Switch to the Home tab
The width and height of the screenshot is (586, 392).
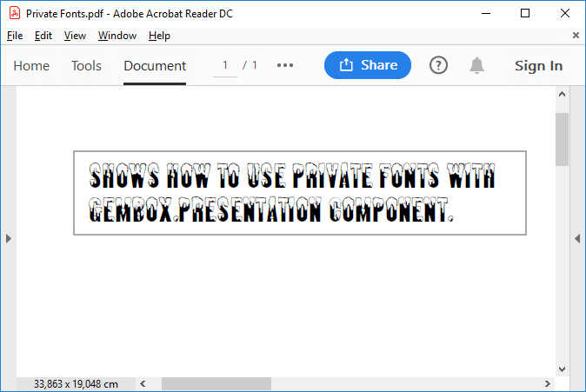pos(31,66)
